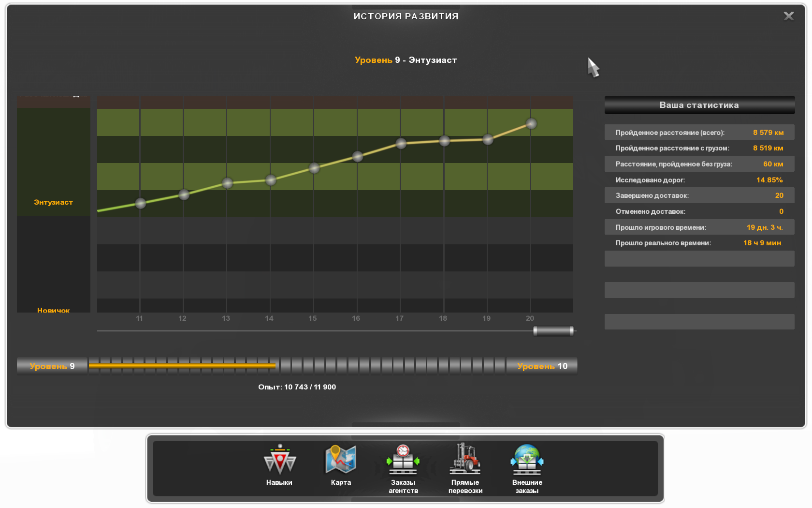Image resolution: width=812 pixels, height=508 pixels.
Task: Click the Уровень 10 label
Action: 542,366
